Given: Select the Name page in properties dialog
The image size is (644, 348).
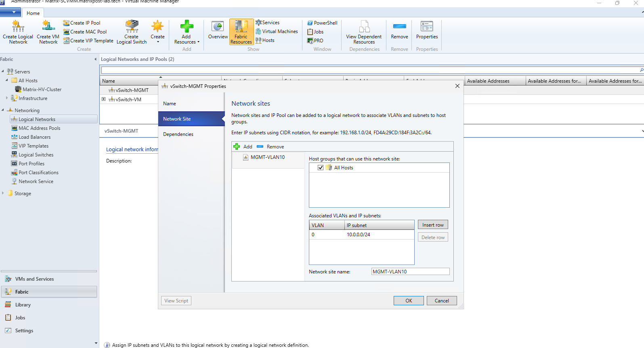Looking at the screenshot, I should tap(191, 104).
